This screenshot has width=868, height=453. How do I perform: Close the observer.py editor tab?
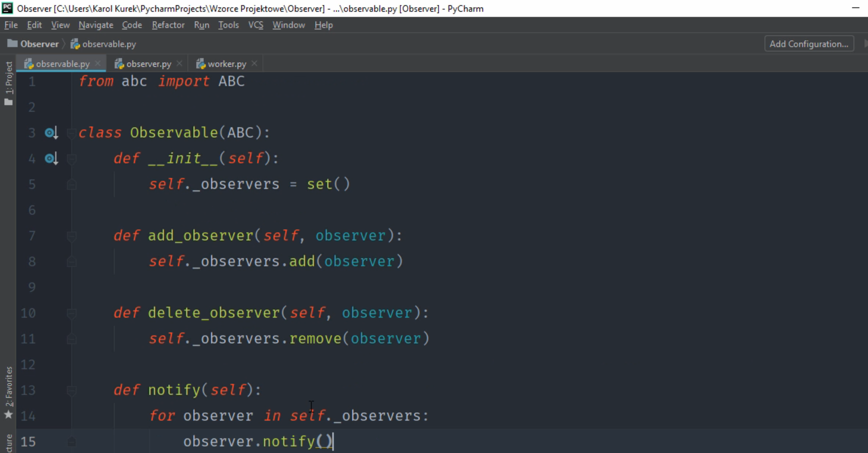click(179, 64)
